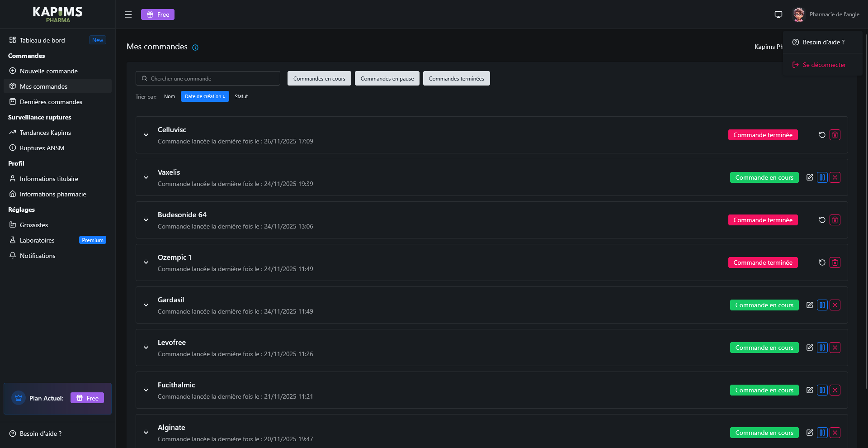868x448 pixels.
Task: Expand the Celluvisc order details
Action: coord(146,135)
